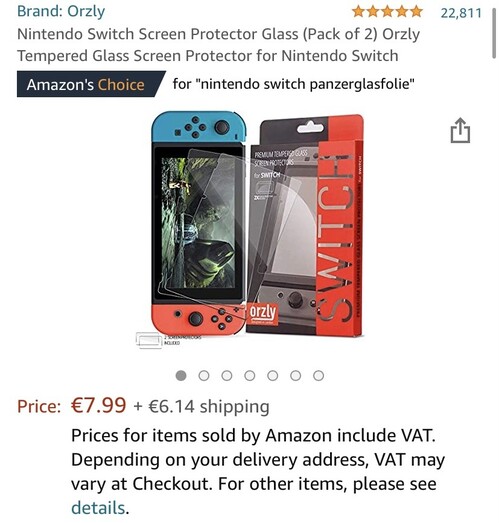The image size is (499, 523).
Task: Select the fifth image carousel dot
Action: tap(273, 376)
